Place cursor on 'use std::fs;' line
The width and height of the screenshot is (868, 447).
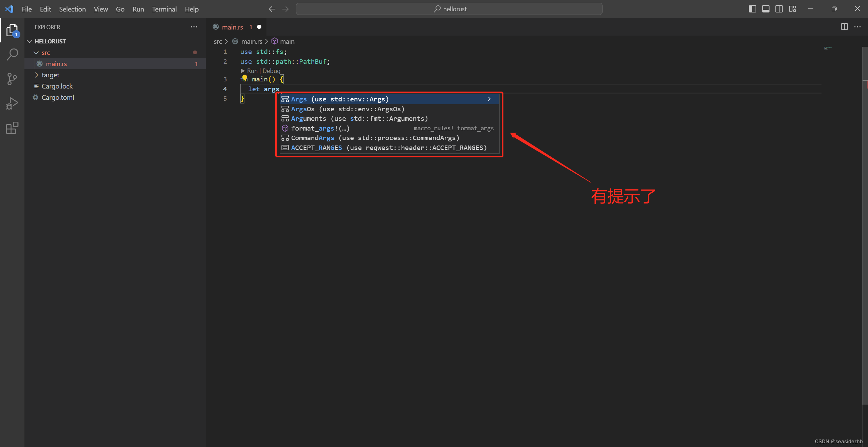point(263,52)
